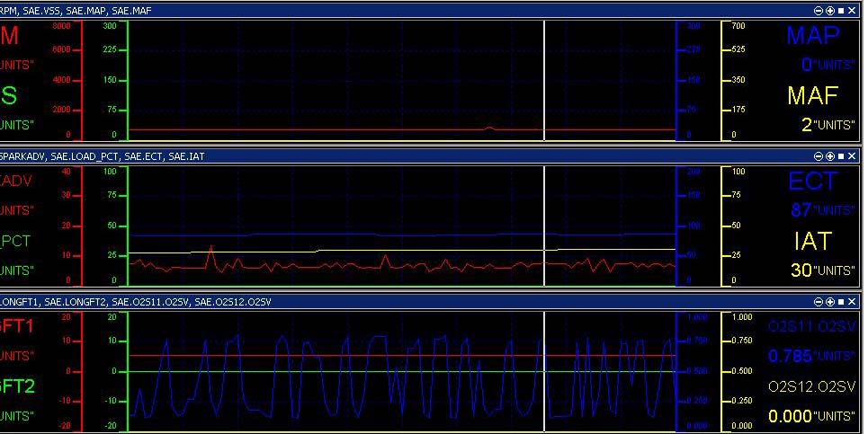
Task: Zoom in the RPM/VSS/MAP/MAF chart panel
Action: [x=830, y=11]
